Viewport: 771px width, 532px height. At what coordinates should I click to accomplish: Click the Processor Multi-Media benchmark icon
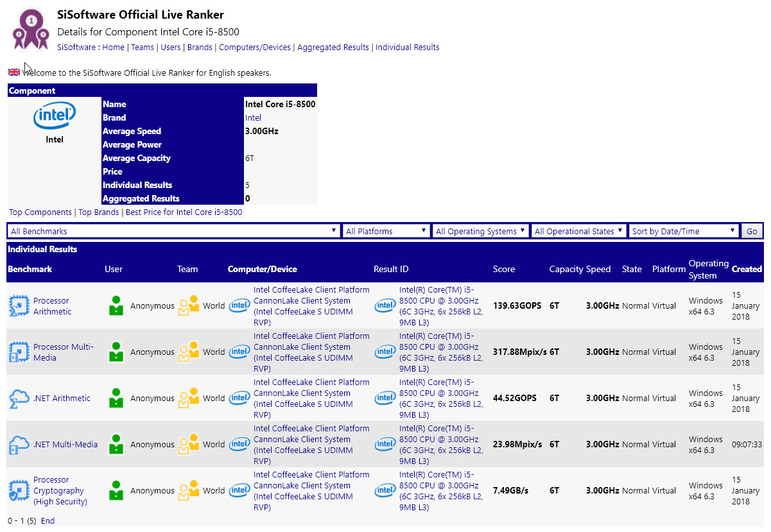click(19, 352)
